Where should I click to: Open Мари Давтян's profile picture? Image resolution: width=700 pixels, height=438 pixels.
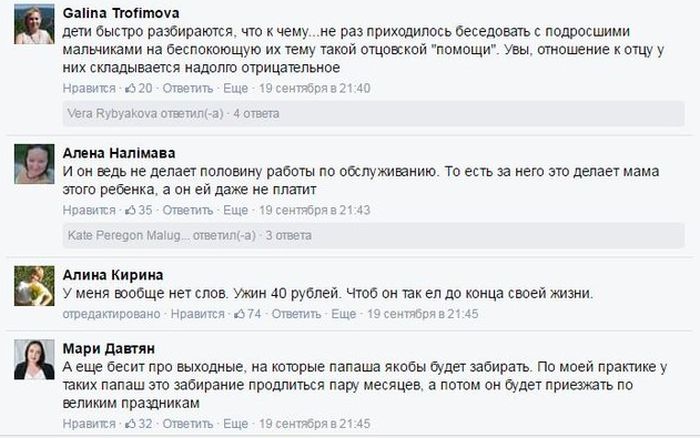pyautogui.click(x=34, y=359)
